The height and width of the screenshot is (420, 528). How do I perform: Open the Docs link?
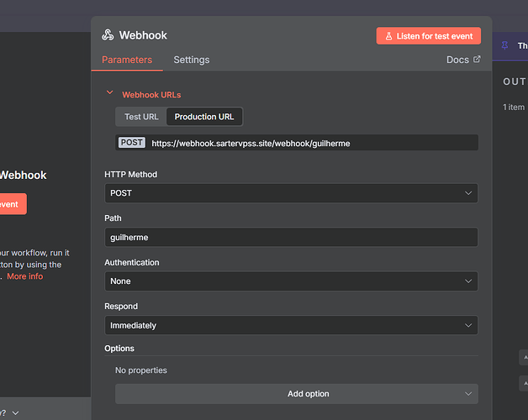(463, 60)
